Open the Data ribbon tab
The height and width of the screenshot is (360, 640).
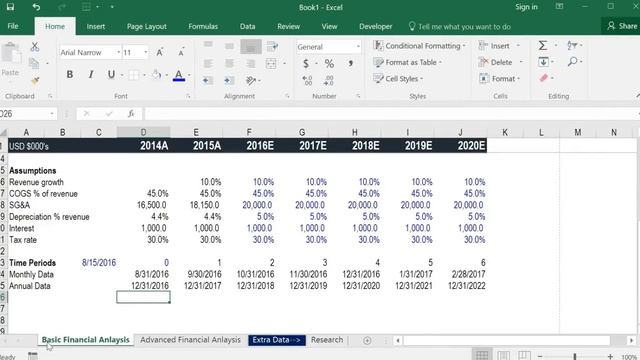tap(247, 27)
